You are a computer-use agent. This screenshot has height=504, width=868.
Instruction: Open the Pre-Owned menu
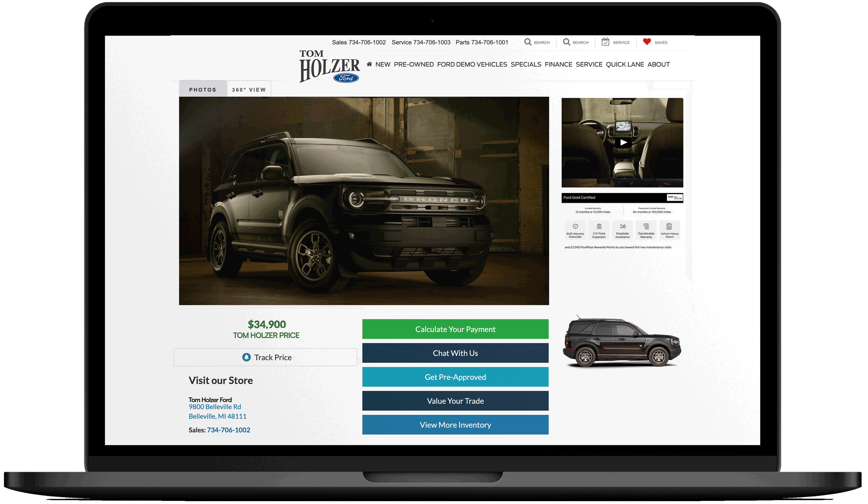click(x=414, y=64)
